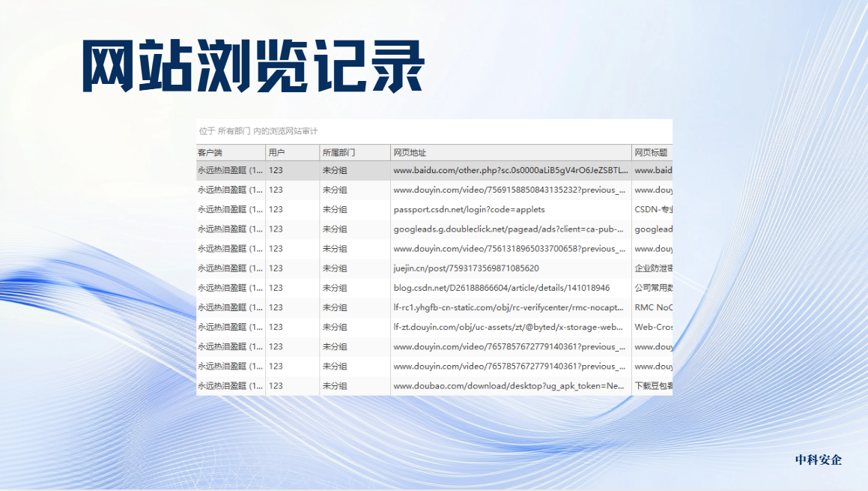Viewport: 868px width, 491px height.
Task: Select the douyin video 7569158850843135232 URL
Action: pyautogui.click(x=511, y=190)
